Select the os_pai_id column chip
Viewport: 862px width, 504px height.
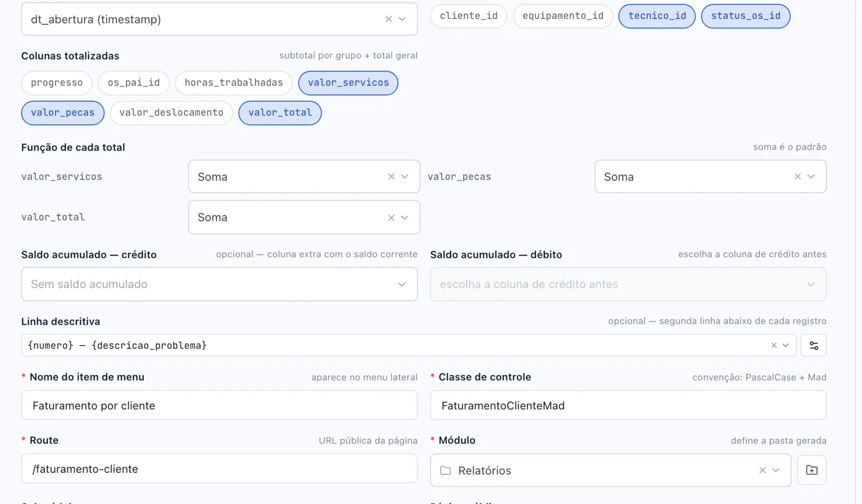pos(134,83)
